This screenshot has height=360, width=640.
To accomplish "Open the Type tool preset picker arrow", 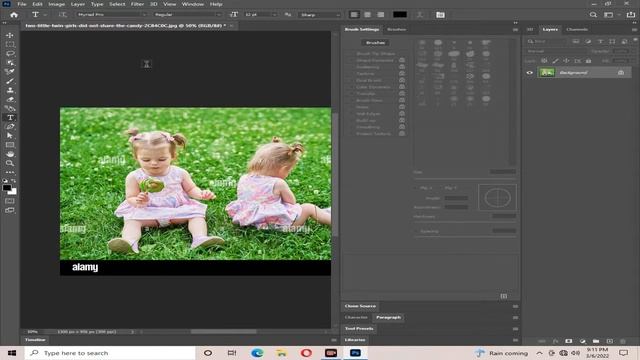I will pos(45,15).
